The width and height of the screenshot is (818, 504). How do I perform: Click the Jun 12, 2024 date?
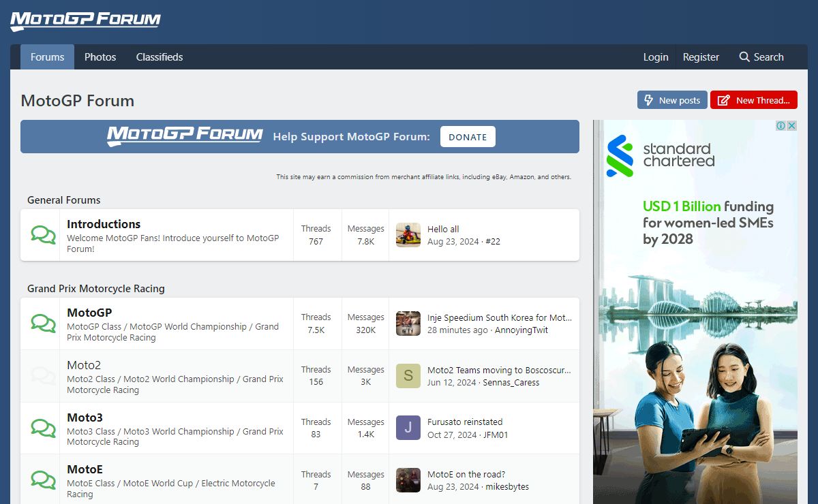click(452, 383)
